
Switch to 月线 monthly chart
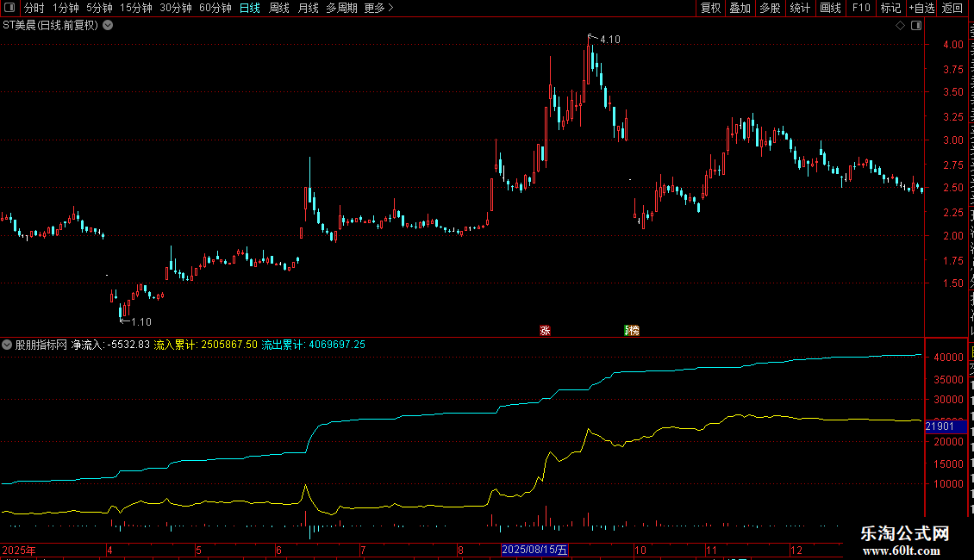[x=308, y=8]
